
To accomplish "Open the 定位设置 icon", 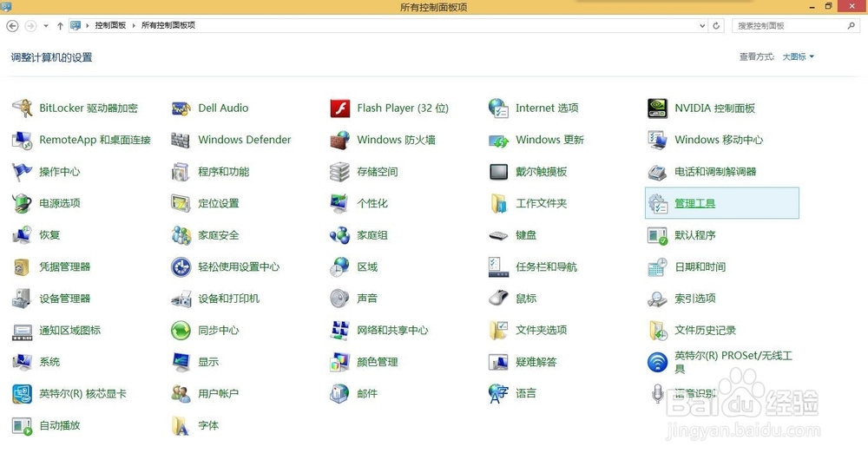I will pos(181,203).
